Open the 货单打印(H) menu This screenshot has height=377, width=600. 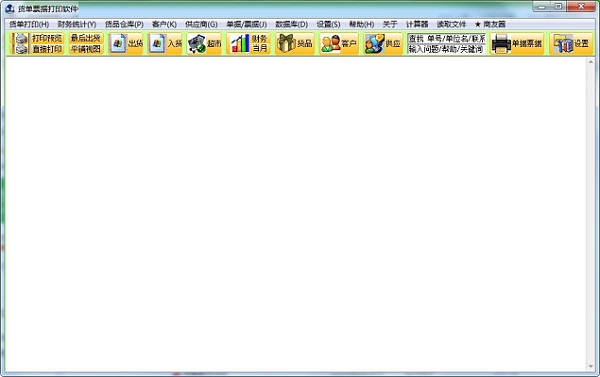[29, 24]
